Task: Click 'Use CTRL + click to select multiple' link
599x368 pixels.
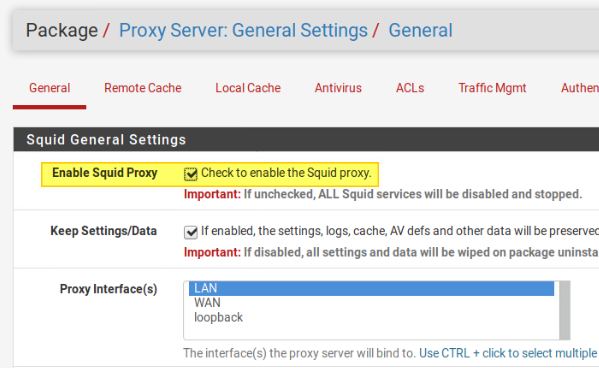Action: 508,353
